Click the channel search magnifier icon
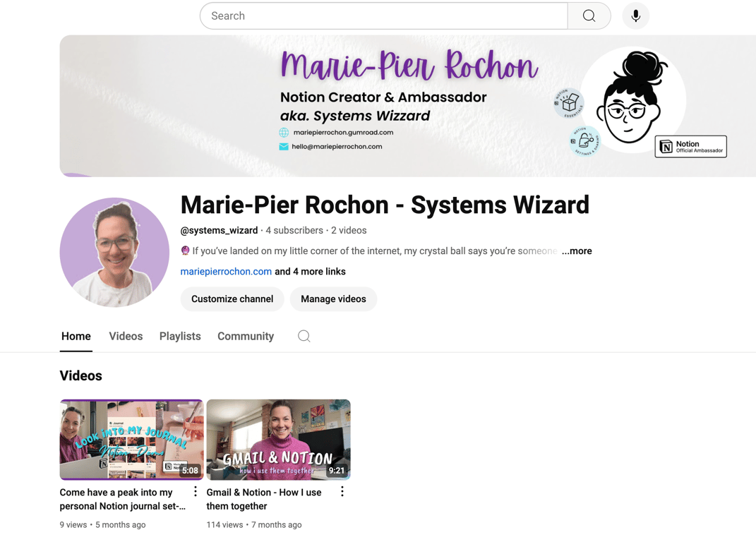This screenshot has height=542, width=756. coord(304,336)
